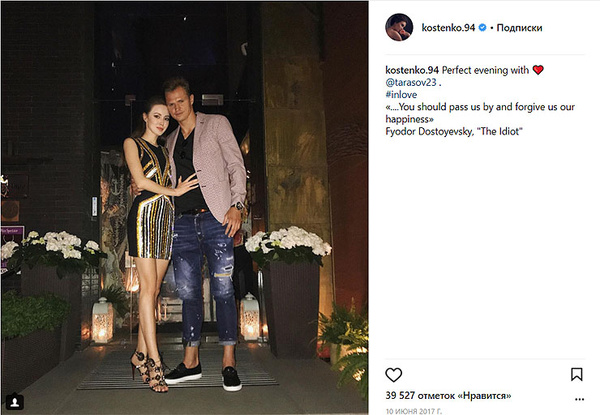Click «Нравится» likes label
Image resolution: width=600 pixels, height=415 pixels.
pos(484,395)
